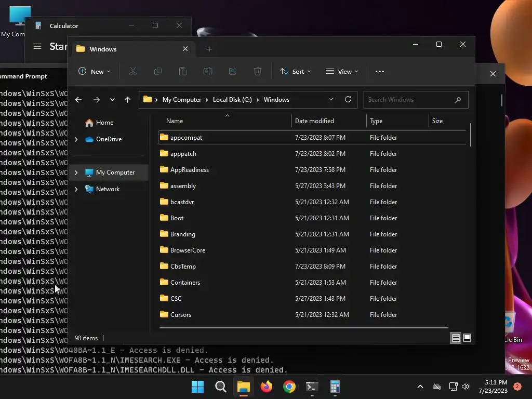Click the Share icon in Explorer toolbar
This screenshot has width=532, height=399.
coord(233,71)
